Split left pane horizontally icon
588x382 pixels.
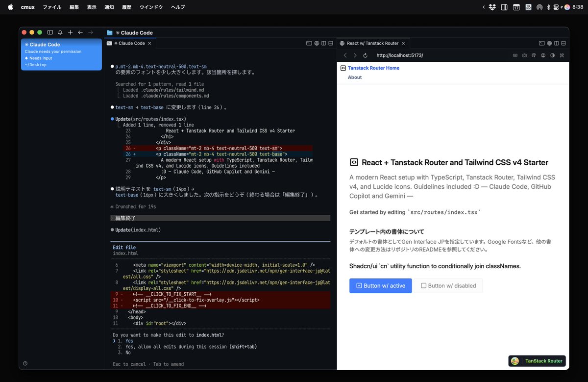coord(331,43)
